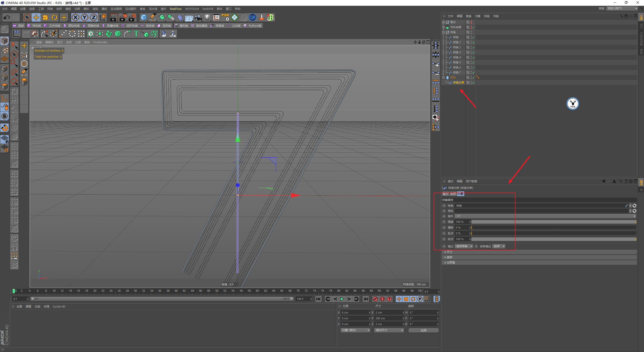Toggle X axis lock button
644x352 pixels.
pyautogui.click(x=75, y=17)
